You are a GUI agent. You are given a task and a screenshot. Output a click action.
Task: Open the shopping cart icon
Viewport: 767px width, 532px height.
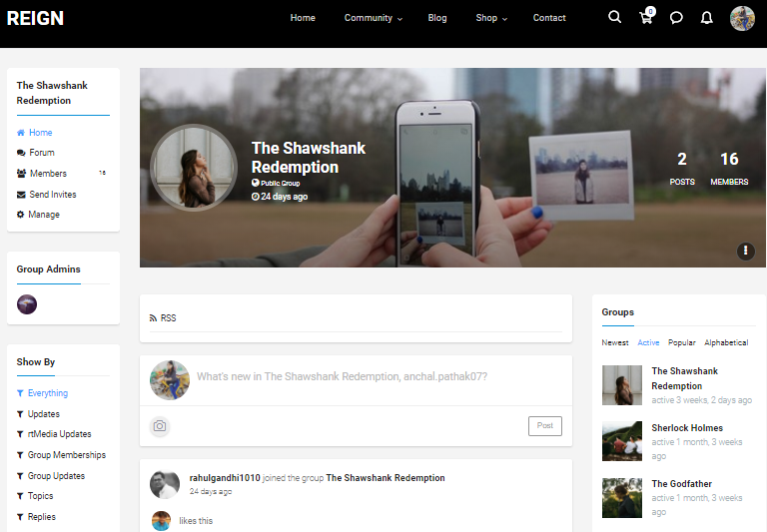point(647,18)
